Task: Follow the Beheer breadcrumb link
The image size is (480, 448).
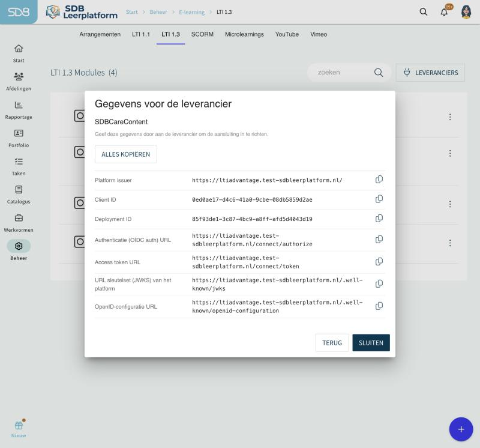Action: coord(158,12)
